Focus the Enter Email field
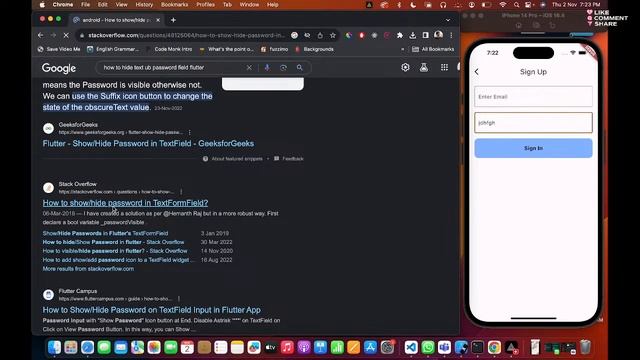Image resolution: width=640 pixels, height=360 pixels. tap(533, 97)
